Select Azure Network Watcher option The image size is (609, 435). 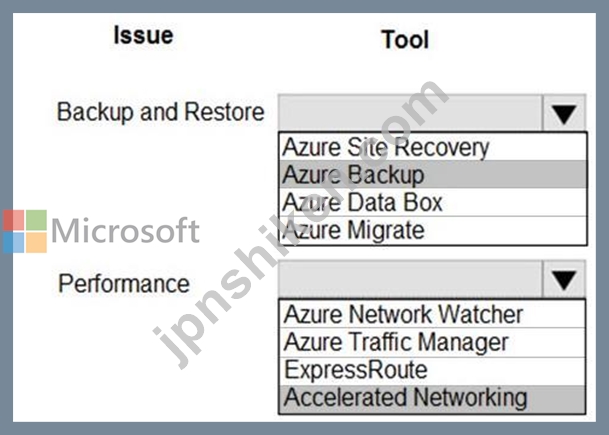pyautogui.click(x=432, y=314)
